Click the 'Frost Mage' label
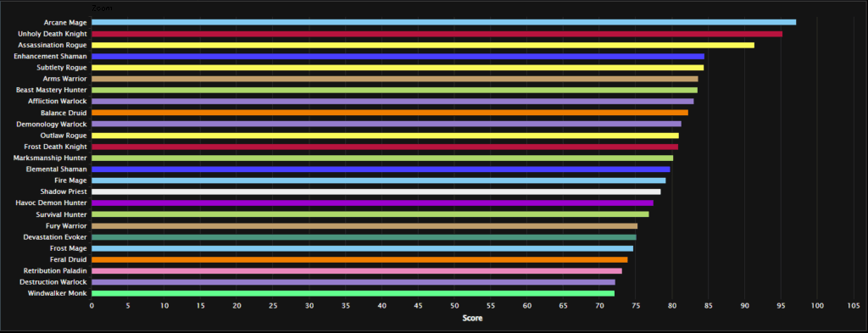This screenshot has height=333, width=868. pyautogui.click(x=69, y=248)
